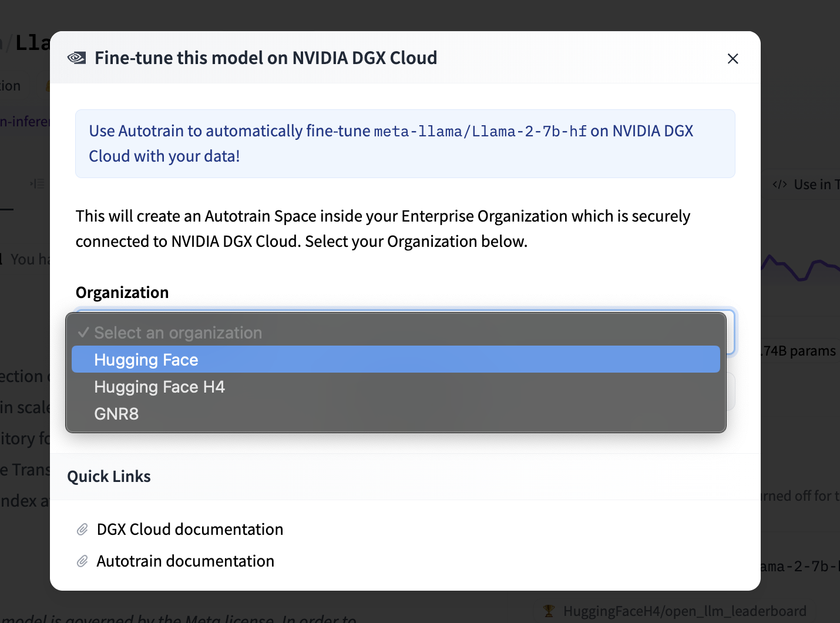The height and width of the screenshot is (623, 840).
Task: Click the paperclip icon beside Autotrain documentation
Action: pos(82,561)
